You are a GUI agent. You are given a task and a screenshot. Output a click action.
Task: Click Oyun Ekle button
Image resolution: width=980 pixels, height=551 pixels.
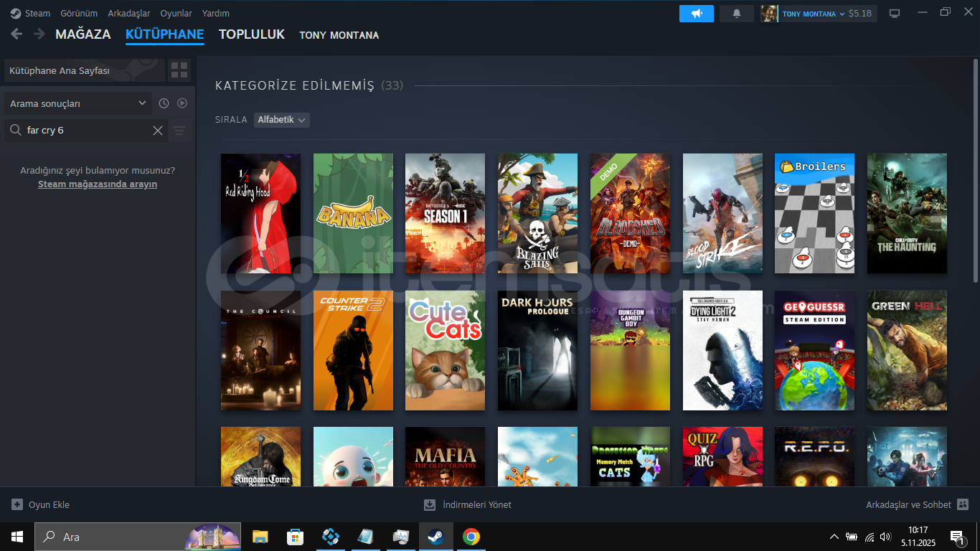coord(41,504)
